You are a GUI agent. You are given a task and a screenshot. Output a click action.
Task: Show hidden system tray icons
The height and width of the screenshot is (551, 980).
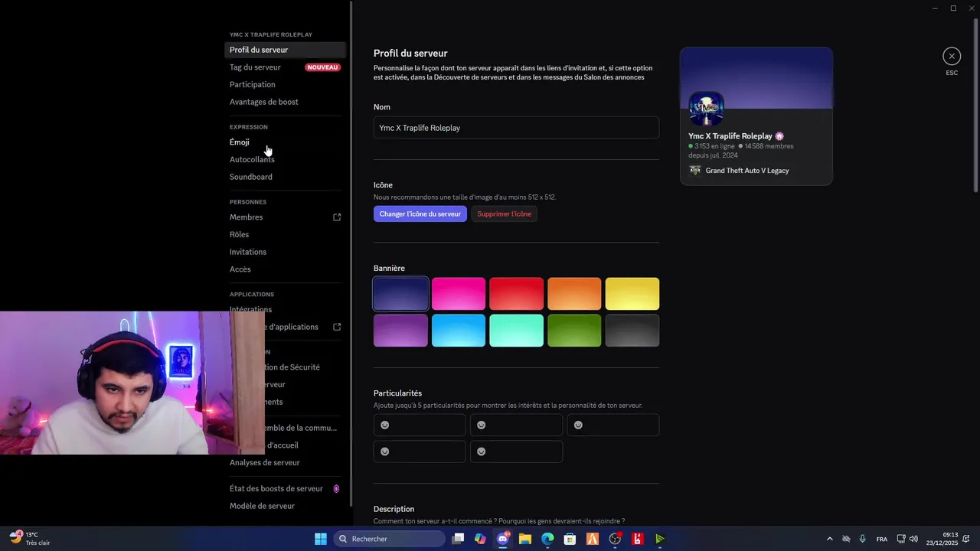point(829,539)
